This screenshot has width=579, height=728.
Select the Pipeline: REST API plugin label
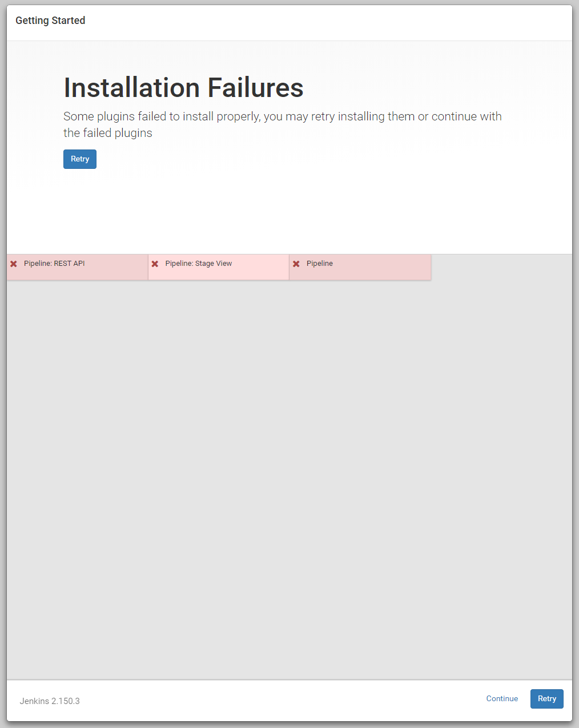[54, 264]
